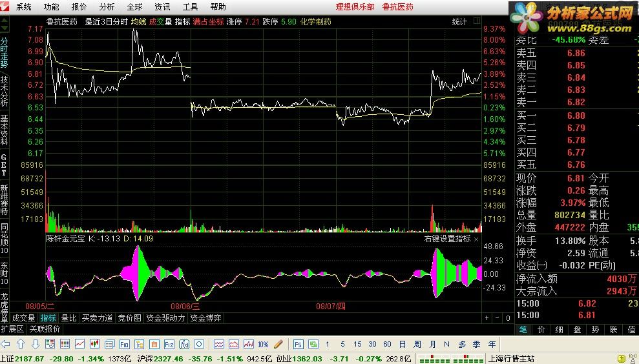Select the 资金博弈 tab
Image resolution: width=639 pixels, height=364 pixels.
point(206,318)
